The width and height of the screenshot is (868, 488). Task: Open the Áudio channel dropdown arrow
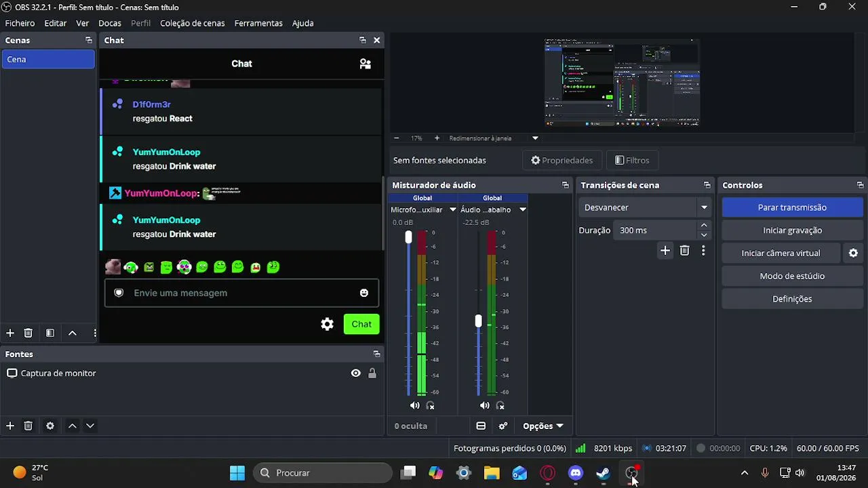pos(523,209)
